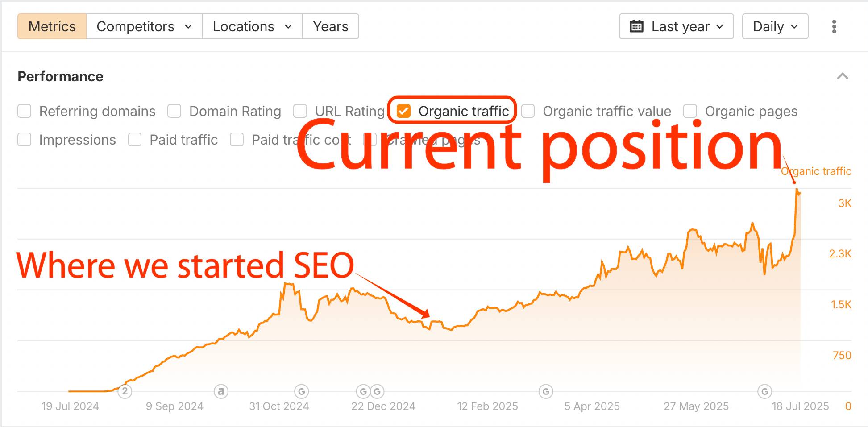
Task: Click the three-dot more options icon
Action: click(x=834, y=26)
